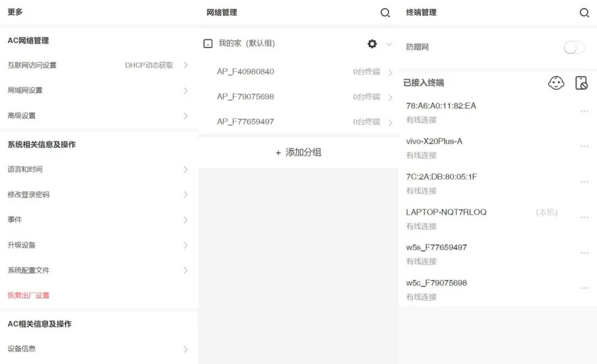The height and width of the screenshot is (364, 597).
Task: Expand 语言和时间 row arrow
Action: [185, 169]
